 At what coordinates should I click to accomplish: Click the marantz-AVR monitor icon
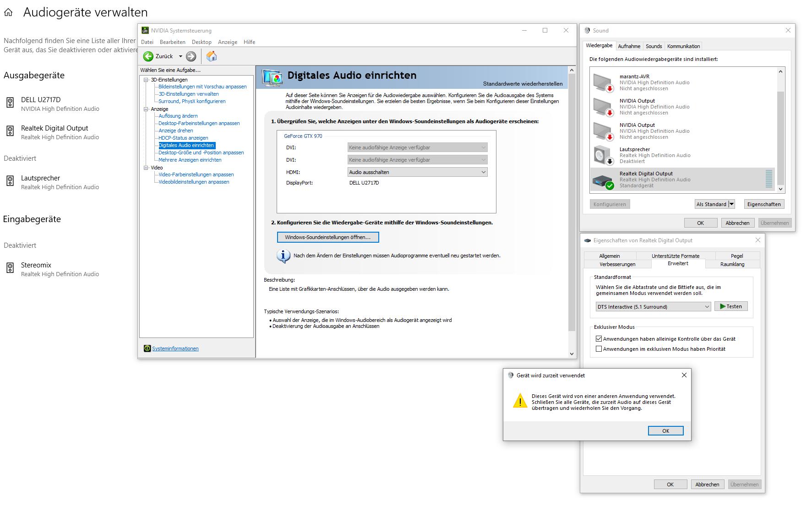(x=603, y=83)
